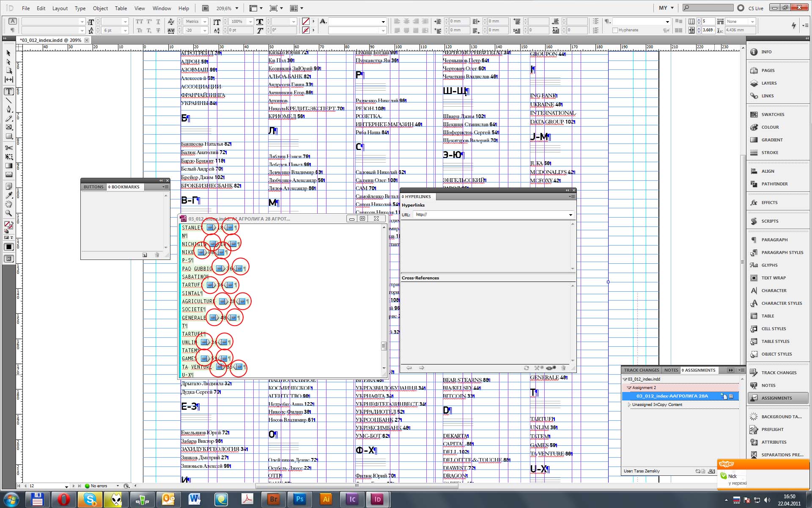Open the URL dropdown in Hyperlinks panel

(571, 215)
